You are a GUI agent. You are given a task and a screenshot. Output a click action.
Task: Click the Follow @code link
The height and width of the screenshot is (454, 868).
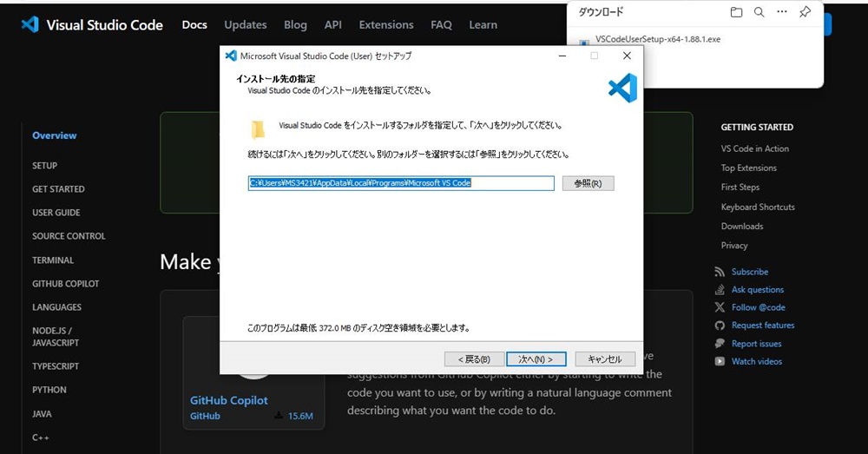pos(759,307)
